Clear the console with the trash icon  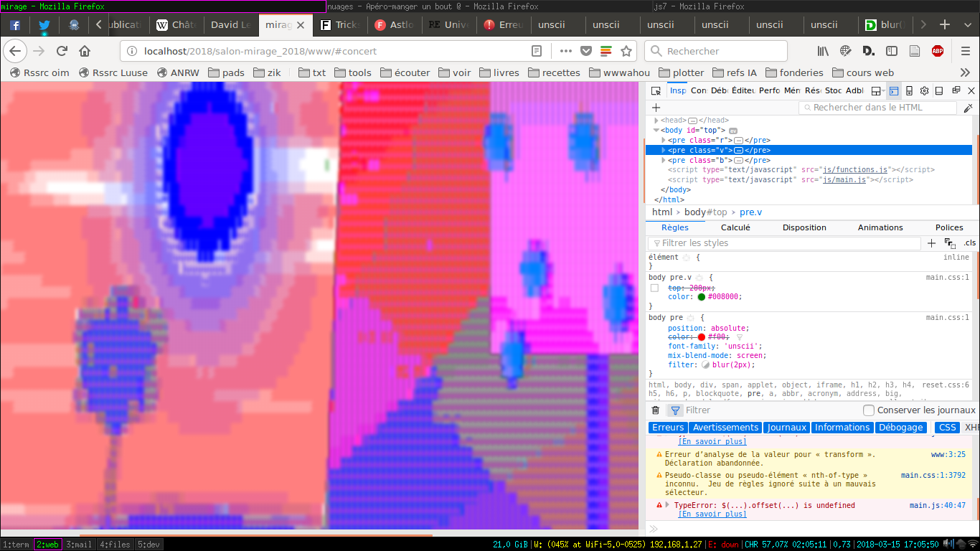click(655, 410)
